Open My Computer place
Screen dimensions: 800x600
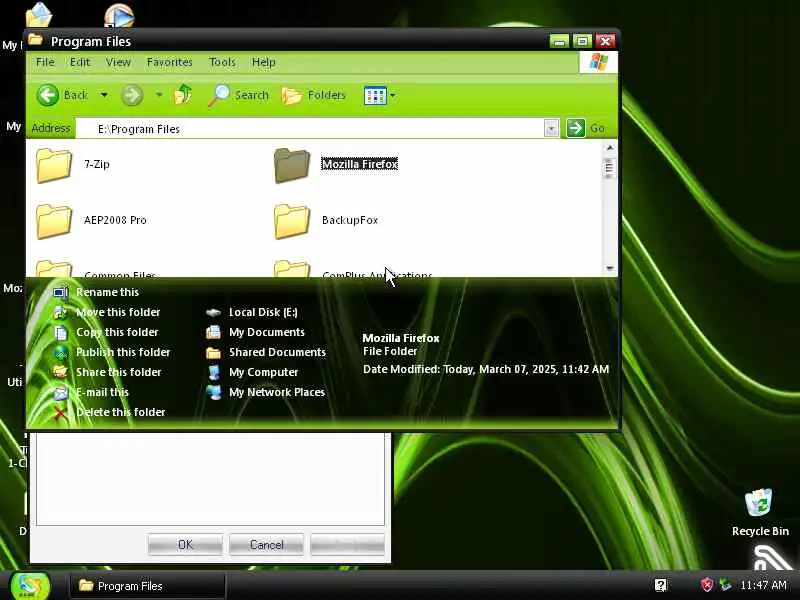pyautogui.click(x=263, y=372)
